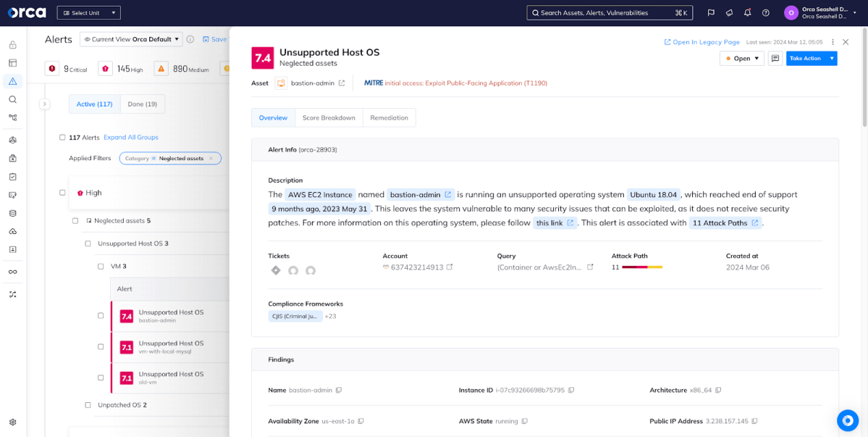Open the Current View Orca Default dropdown
The image size is (868, 437).
(x=131, y=39)
